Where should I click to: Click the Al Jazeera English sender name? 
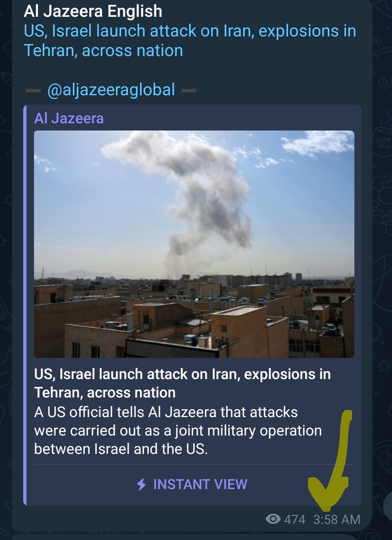pyautogui.click(x=93, y=11)
